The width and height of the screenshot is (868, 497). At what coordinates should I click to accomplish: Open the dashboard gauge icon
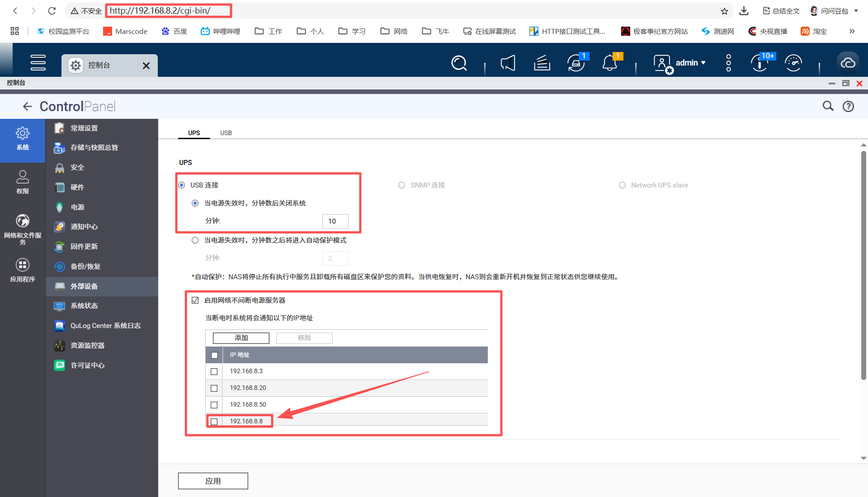(x=793, y=63)
